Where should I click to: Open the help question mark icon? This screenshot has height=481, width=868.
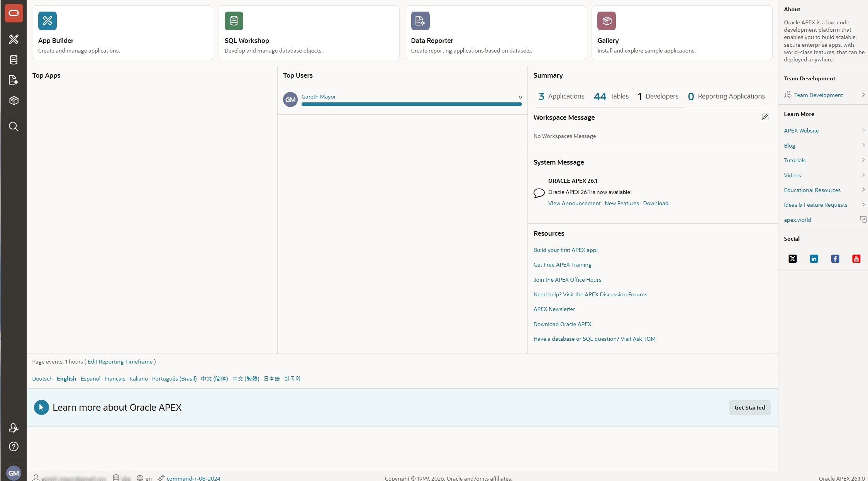coord(14,447)
